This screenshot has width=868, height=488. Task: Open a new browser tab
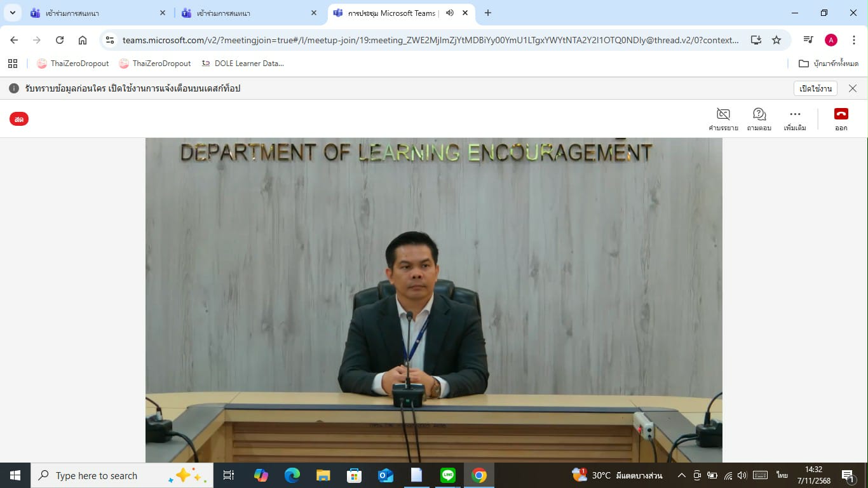[x=488, y=13]
